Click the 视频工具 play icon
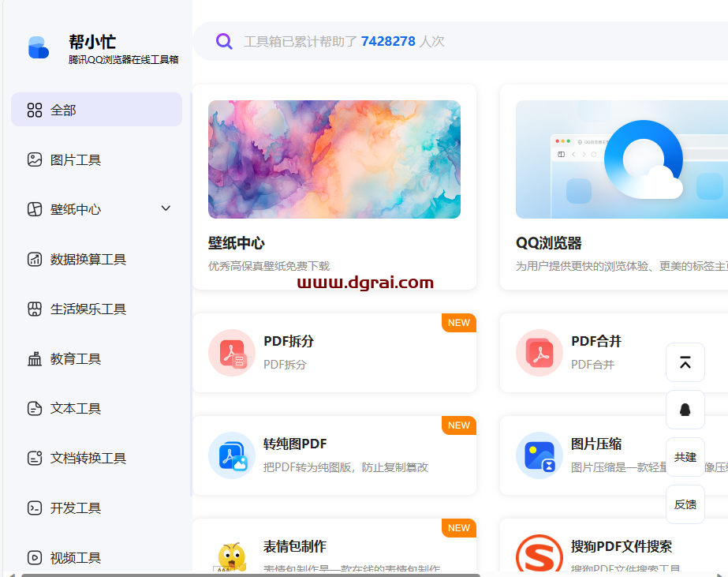Image resolution: width=728 pixels, height=577 pixels. (x=35, y=557)
